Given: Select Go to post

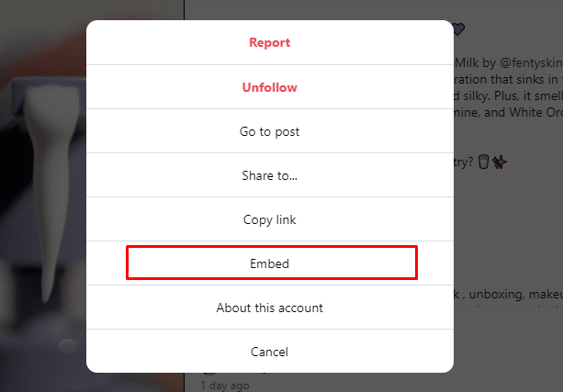Looking at the screenshot, I should click(x=269, y=131).
